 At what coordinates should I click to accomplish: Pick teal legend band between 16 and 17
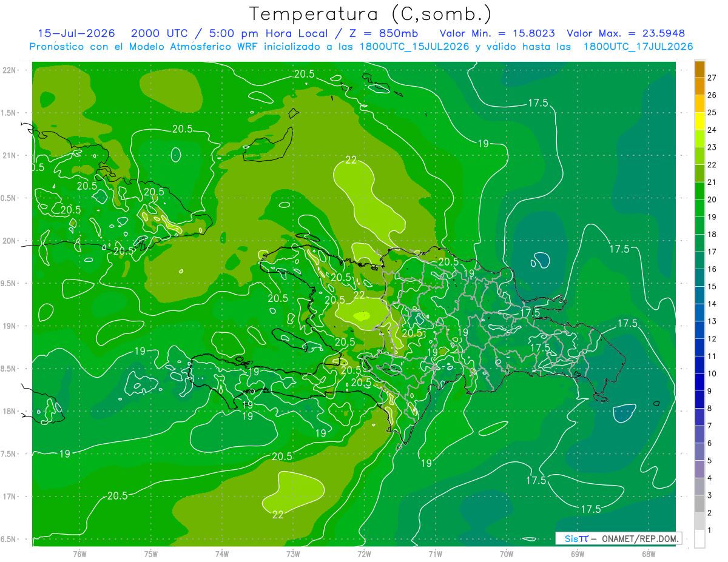(x=699, y=260)
